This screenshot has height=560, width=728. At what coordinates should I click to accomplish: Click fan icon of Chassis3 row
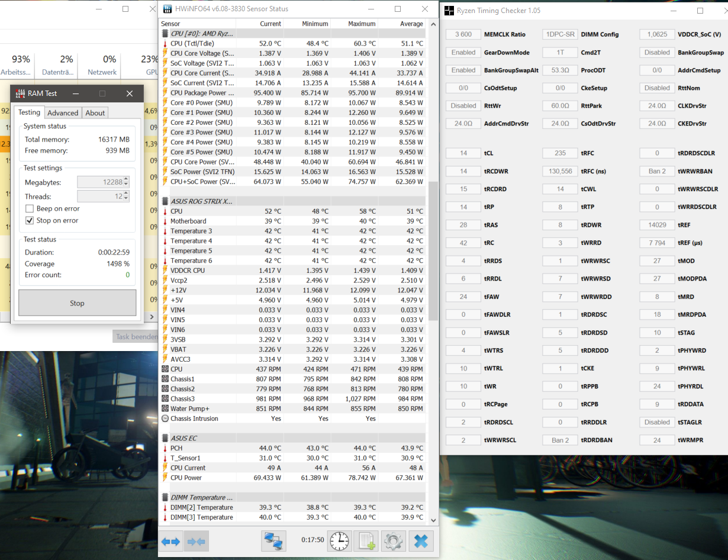point(165,398)
